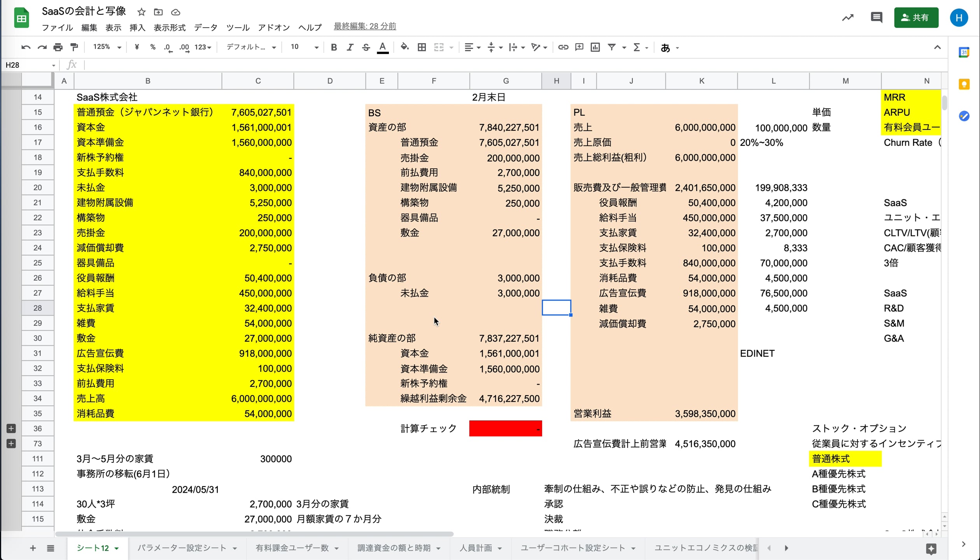The width and height of the screenshot is (980, 560).
Task: Toggle bold formatting
Action: coord(334,47)
